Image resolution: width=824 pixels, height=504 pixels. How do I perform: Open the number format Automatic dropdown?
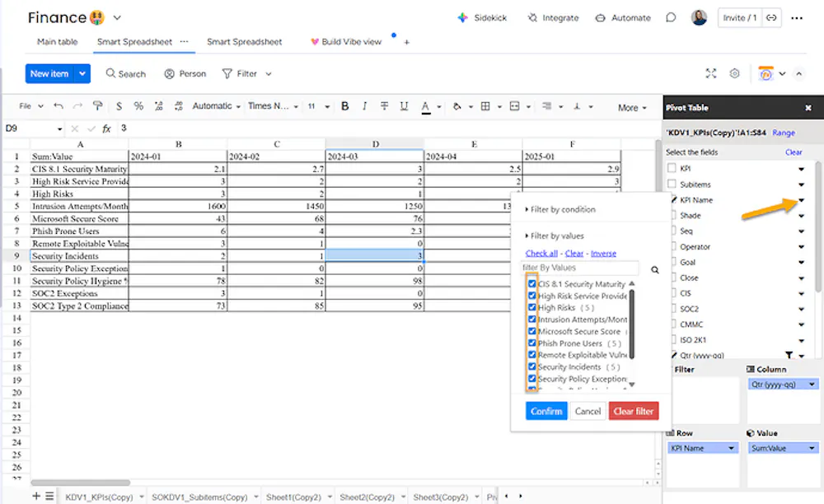pos(216,106)
